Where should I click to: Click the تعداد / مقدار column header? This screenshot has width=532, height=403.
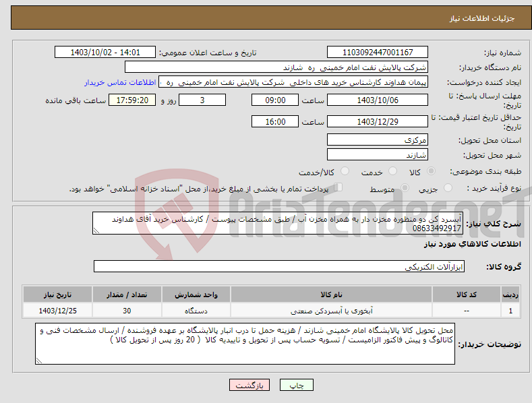[x=127, y=294]
